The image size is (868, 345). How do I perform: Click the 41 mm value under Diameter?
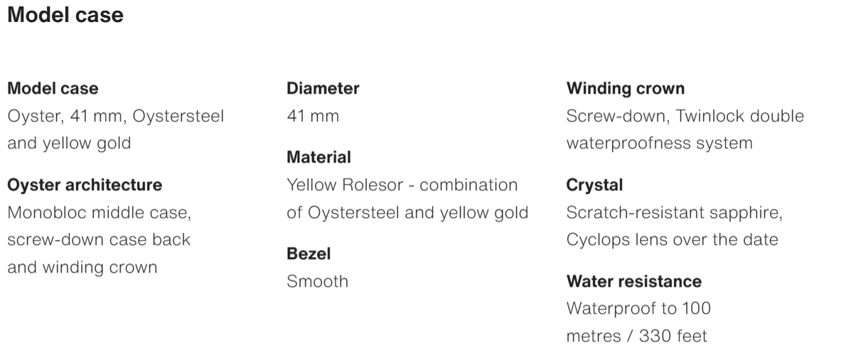coord(313,116)
